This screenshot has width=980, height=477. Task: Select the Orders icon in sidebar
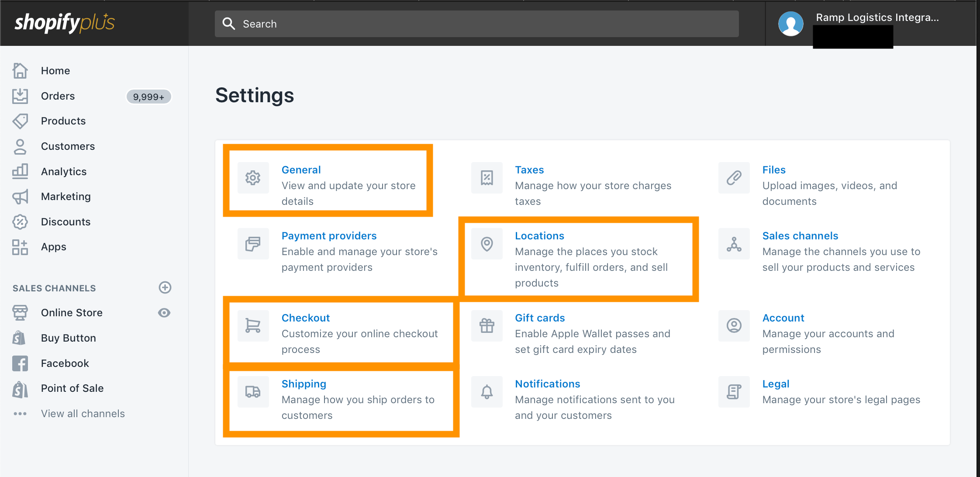pyautogui.click(x=20, y=96)
